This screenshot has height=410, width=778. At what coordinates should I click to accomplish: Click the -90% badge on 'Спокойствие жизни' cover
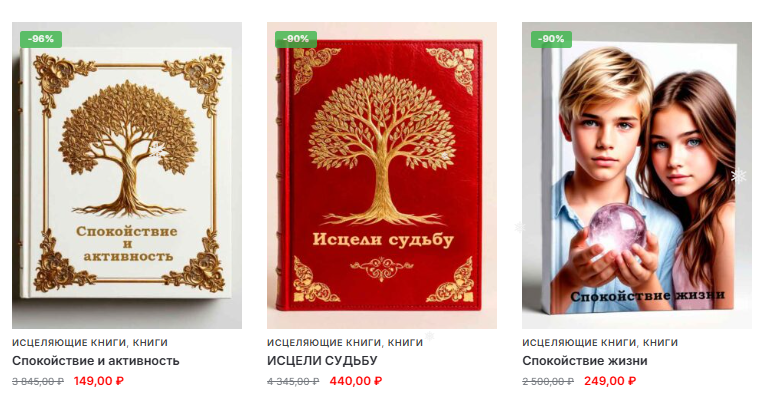tap(551, 39)
